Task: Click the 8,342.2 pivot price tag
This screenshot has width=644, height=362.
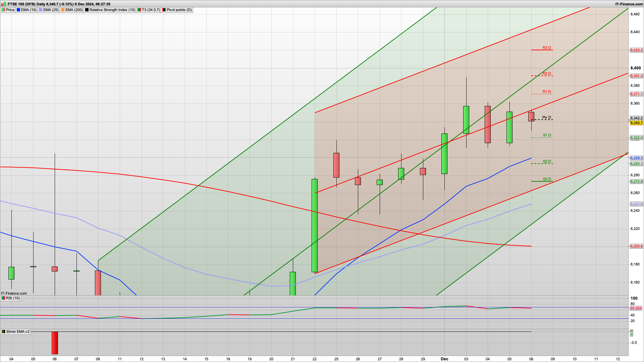Action: 636,118
